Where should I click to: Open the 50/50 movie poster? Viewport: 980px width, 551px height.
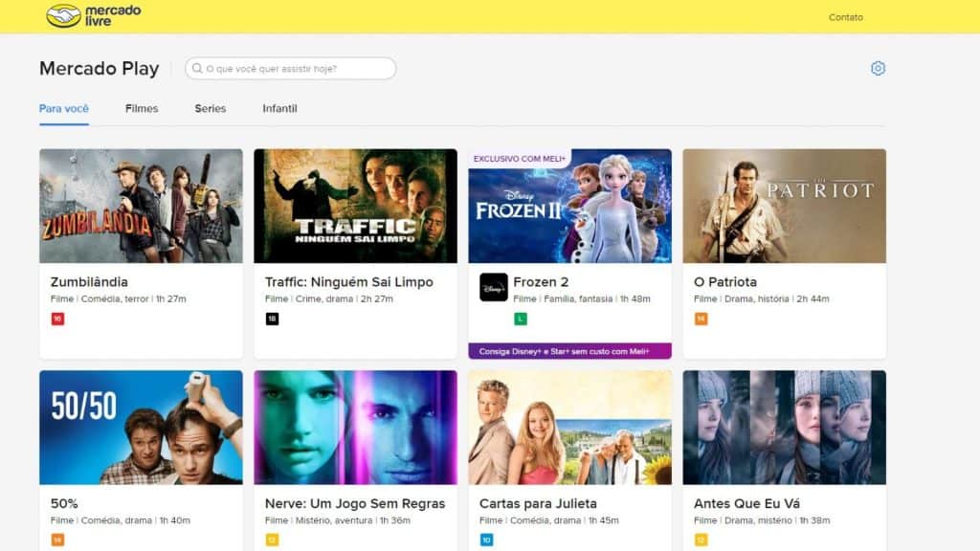click(141, 428)
